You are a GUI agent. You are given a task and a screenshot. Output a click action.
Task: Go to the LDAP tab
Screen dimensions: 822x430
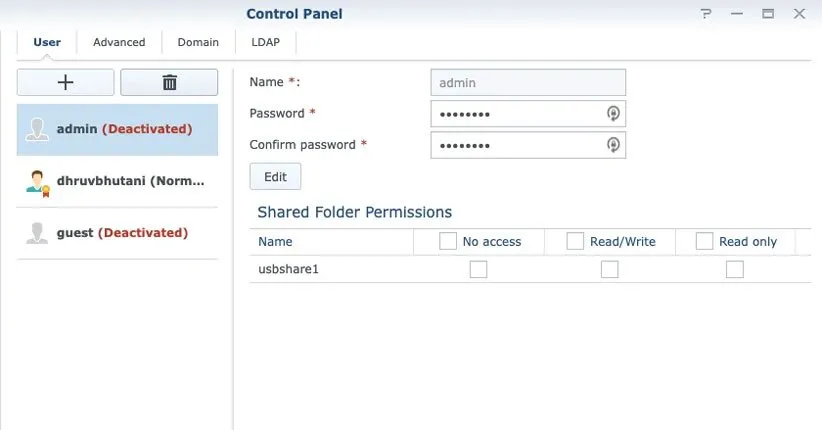pos(266,42)
